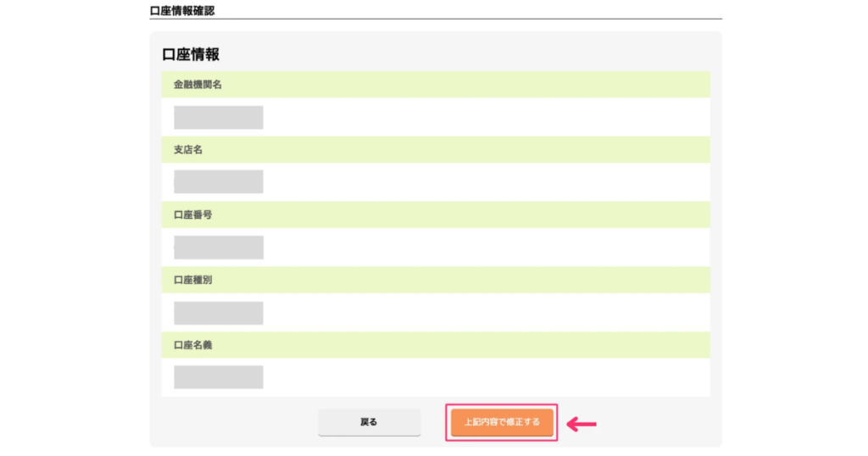This screenshot has width=868, height=456.
Task: Select the masked value under 口座名義
Action: (x=218, y=377)
